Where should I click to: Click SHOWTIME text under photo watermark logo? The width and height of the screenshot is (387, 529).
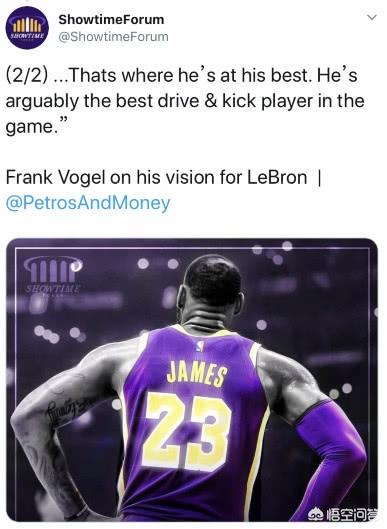[x=53, y=289]
